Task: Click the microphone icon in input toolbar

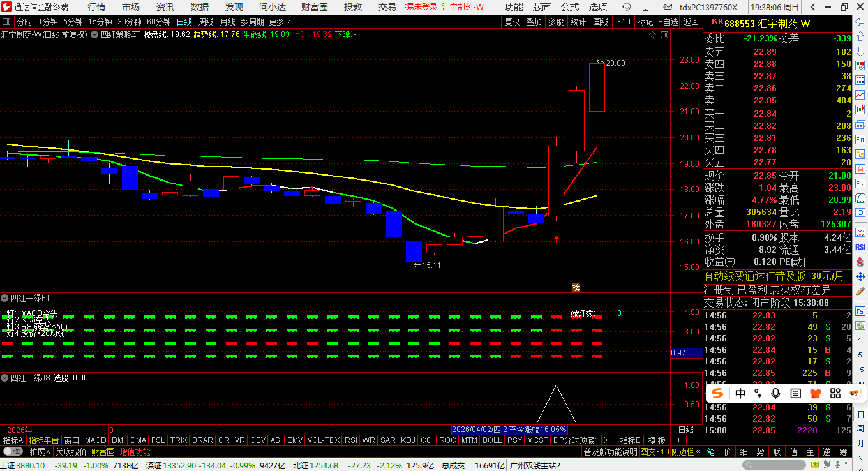Action: tap(776, 393)
